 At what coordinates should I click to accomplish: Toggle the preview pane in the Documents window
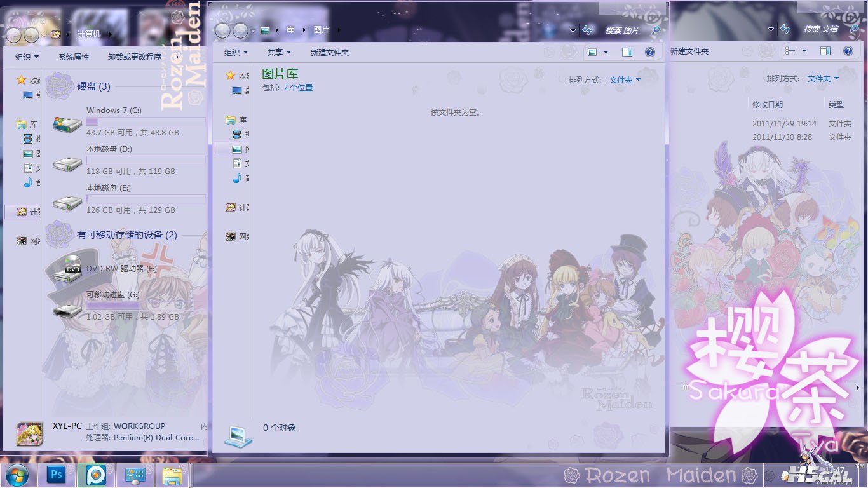click(825, 51)
